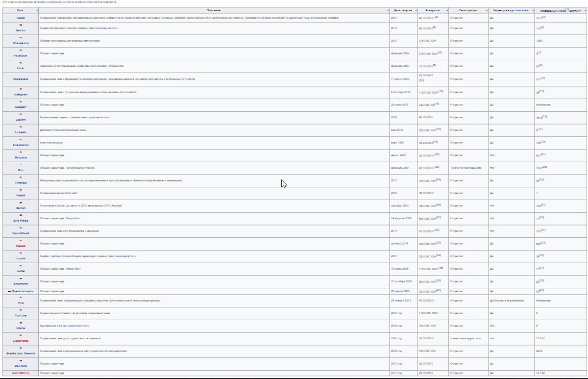Viewport: 588px width, 379px height.
Task: Open the ВКонтакте article link
Action: pos(20,284)
